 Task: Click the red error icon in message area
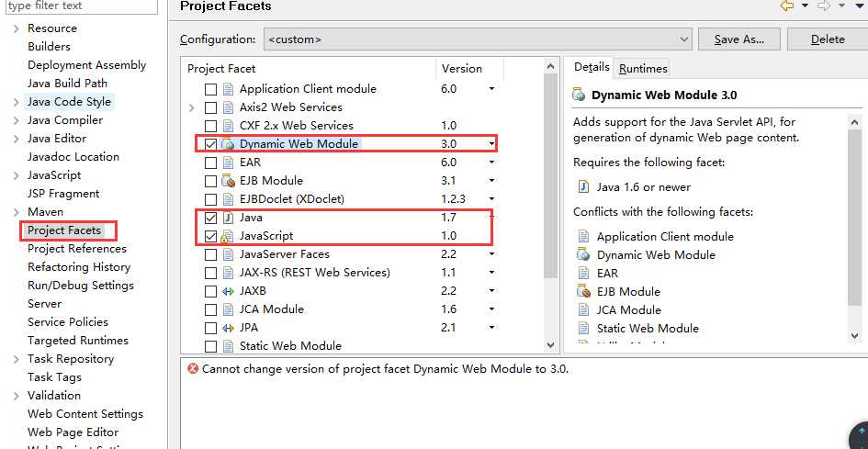click(193, 369)
